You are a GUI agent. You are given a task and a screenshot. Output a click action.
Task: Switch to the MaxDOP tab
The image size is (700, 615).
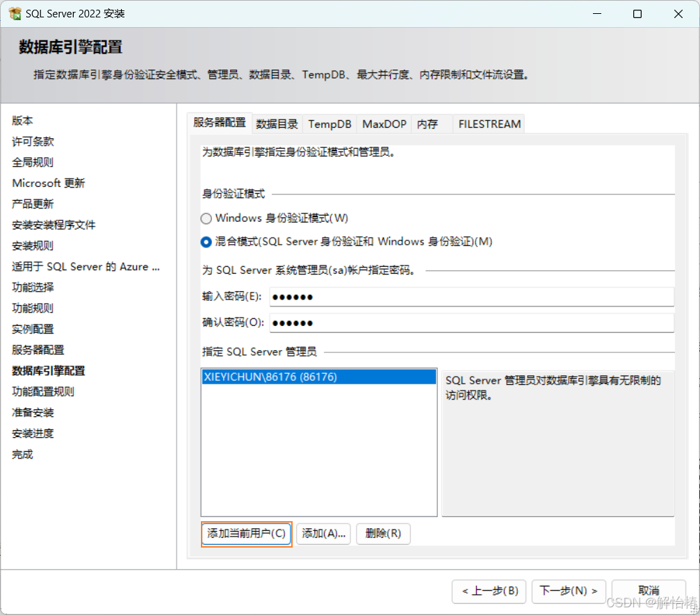point(384,124)
